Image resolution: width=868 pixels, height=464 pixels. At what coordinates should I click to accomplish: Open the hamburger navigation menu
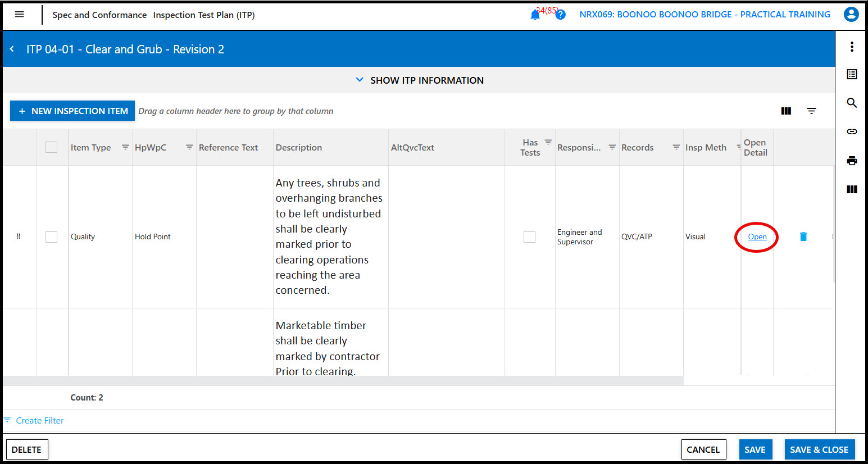[x=19, y=15]
